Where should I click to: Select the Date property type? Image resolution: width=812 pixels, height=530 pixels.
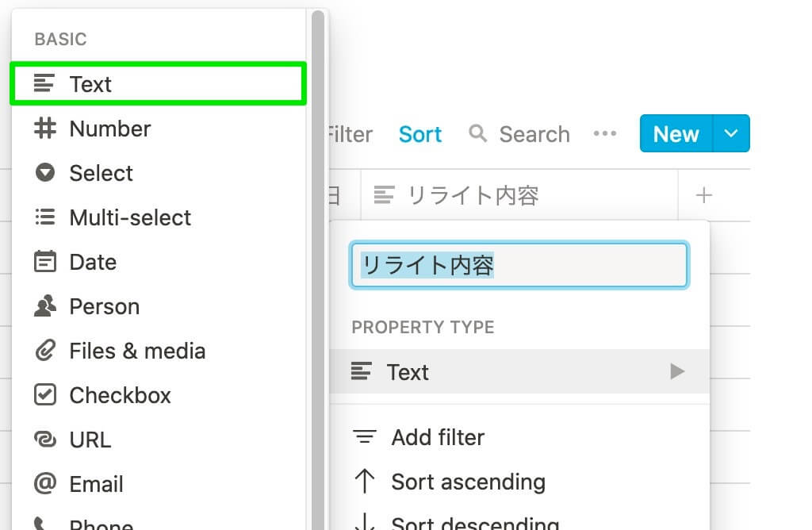(159, 262)
